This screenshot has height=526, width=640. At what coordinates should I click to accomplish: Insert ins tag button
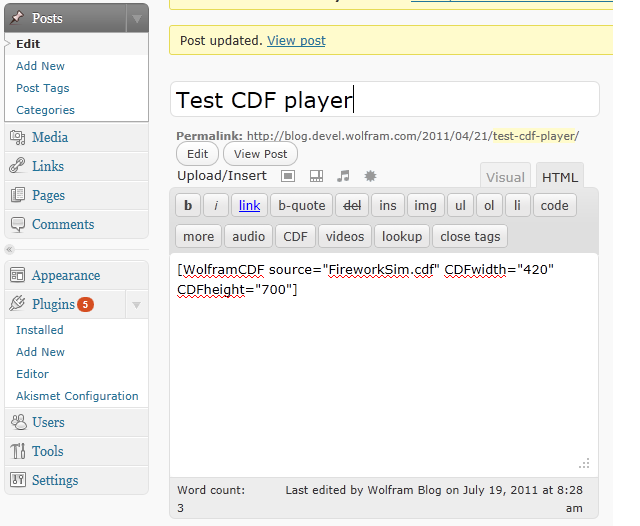coord(388,205)
